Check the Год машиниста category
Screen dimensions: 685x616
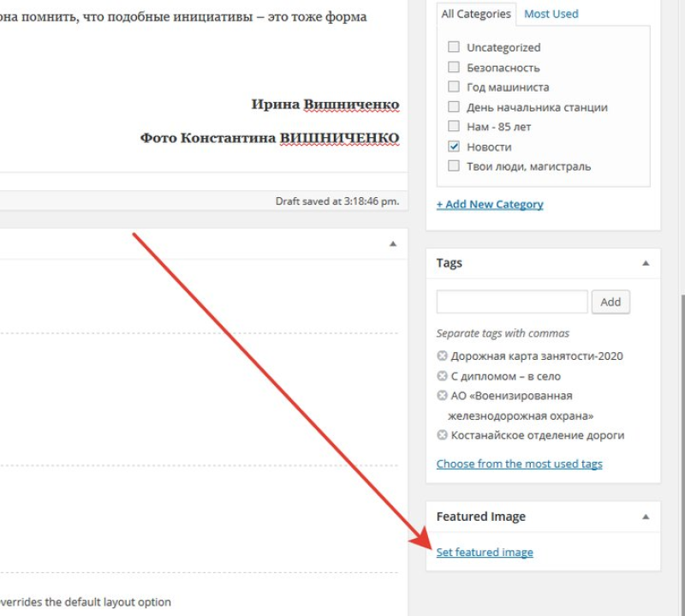(454, 87)
